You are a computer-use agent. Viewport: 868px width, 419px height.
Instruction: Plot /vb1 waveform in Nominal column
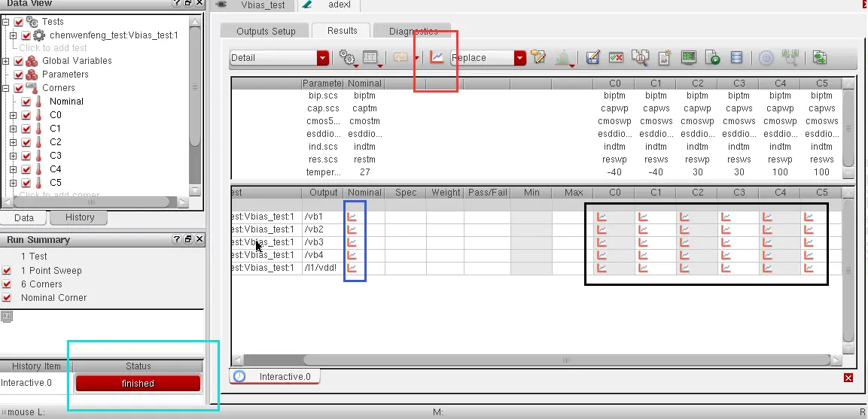click(x=352, y=217)
